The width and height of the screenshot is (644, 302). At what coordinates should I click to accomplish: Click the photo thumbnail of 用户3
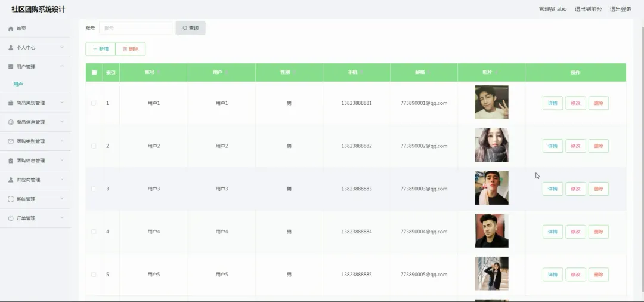tap(491, 188)
